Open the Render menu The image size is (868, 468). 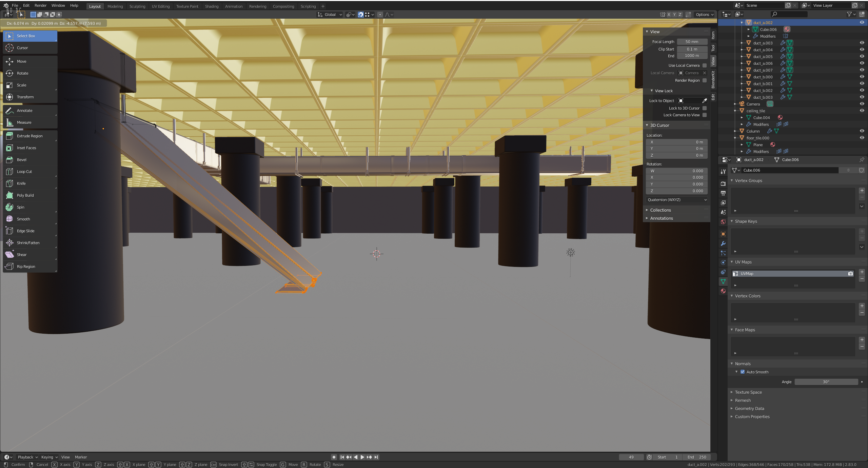pyautogui.click(x=40, y=5)
